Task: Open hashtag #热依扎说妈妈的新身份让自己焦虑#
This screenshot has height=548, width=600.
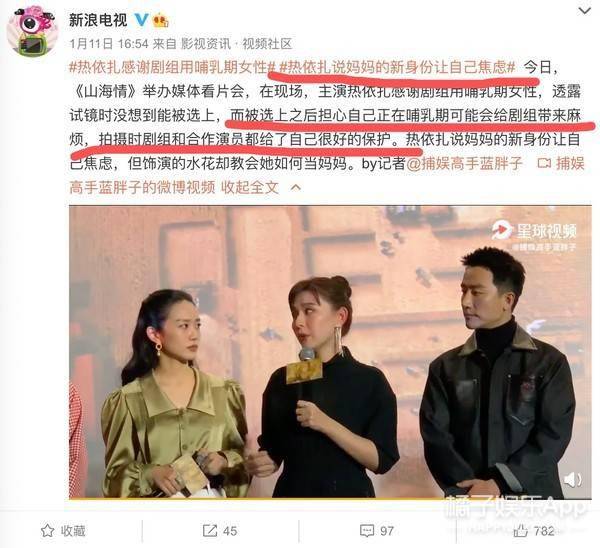Action: pos(397,67)
